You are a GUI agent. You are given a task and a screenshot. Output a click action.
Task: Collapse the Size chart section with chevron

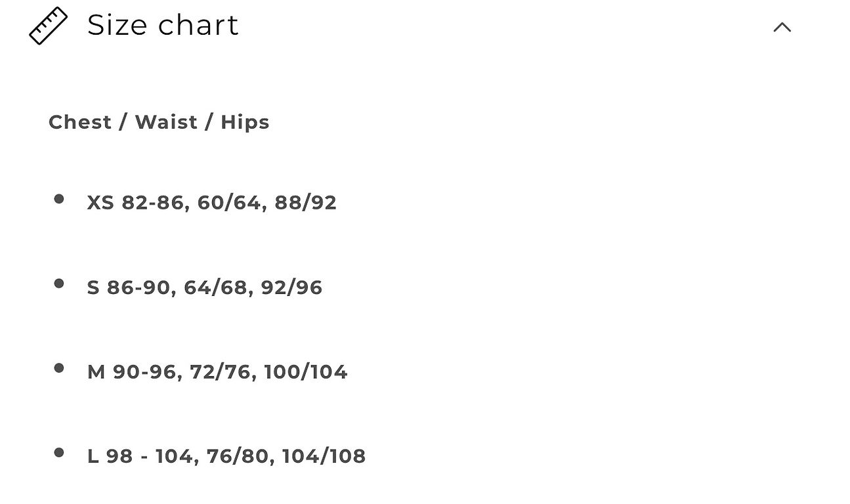pos(782,27)
